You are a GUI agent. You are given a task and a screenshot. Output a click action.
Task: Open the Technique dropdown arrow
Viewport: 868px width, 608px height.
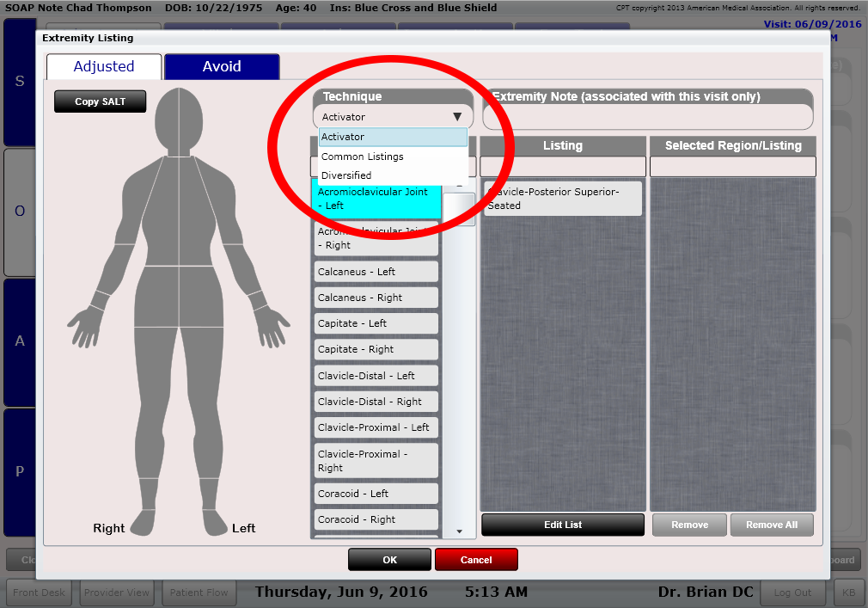pos(457,117)
